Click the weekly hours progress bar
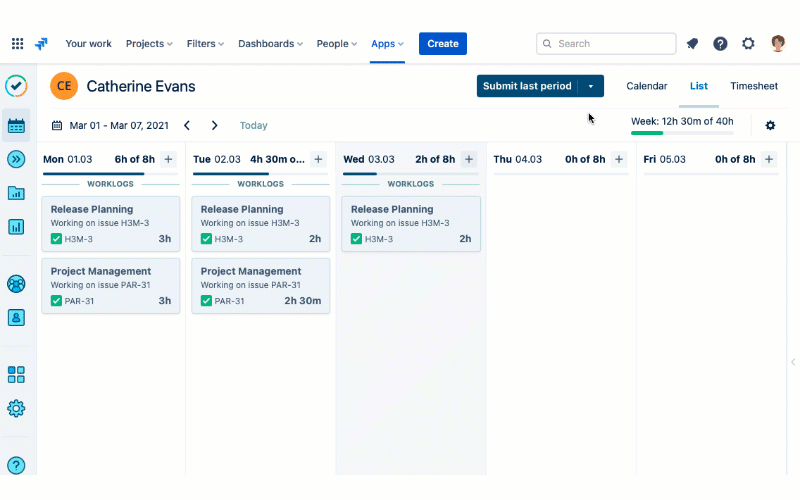This screenshot has width=800, height=500. tap(682, 132)
